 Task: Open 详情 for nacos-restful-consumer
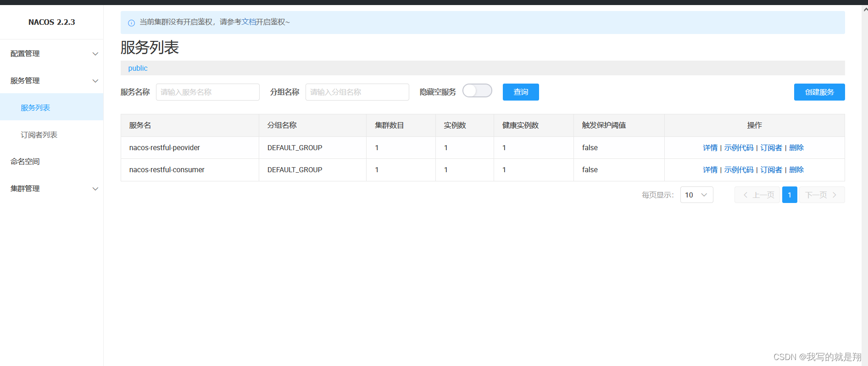(710, 170)
